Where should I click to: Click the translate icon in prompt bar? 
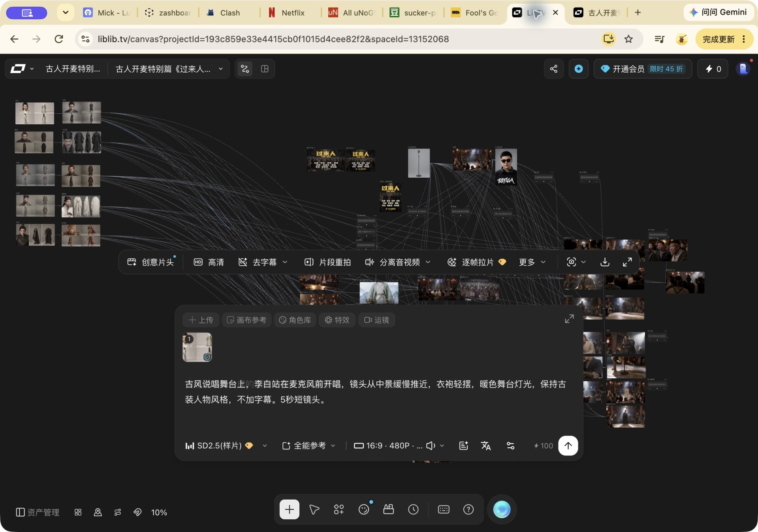click(x=486, y=446)
